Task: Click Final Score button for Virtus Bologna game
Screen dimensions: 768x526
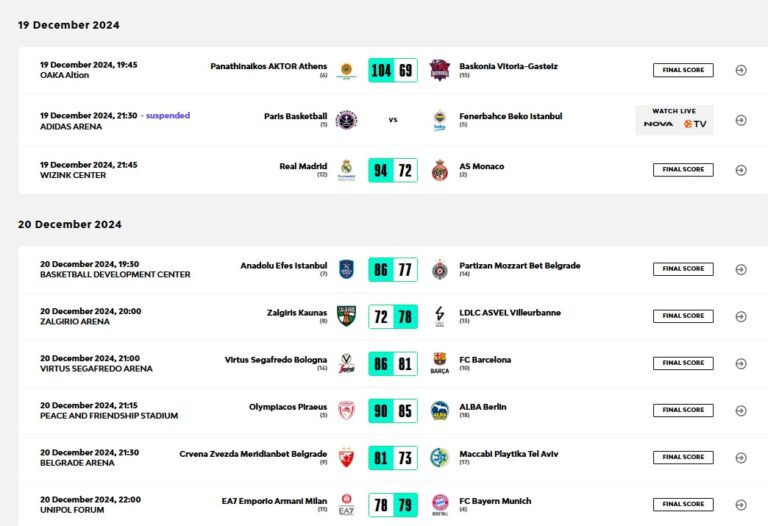Action: pyautogui.click(x=683, y=363)
